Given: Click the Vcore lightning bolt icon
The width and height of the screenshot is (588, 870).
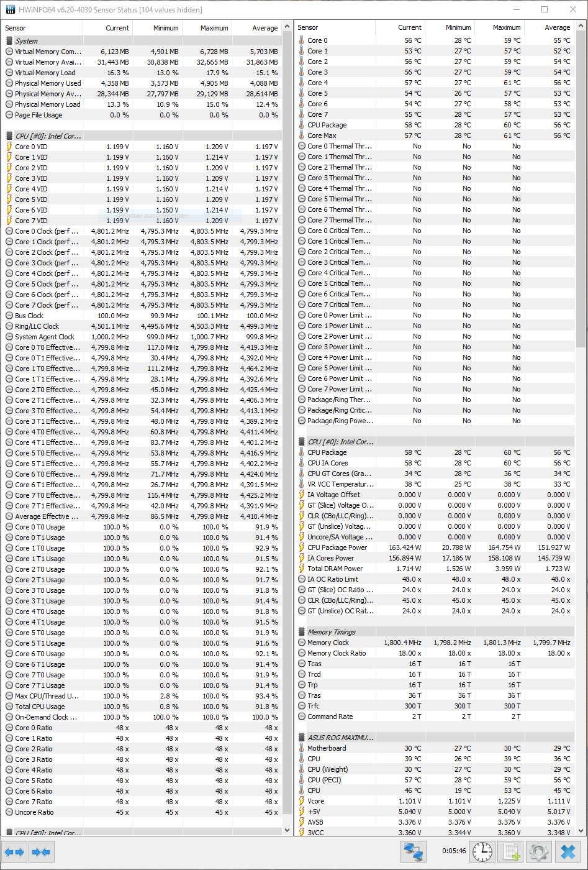Looking at the screenshot, I should 302,801.
